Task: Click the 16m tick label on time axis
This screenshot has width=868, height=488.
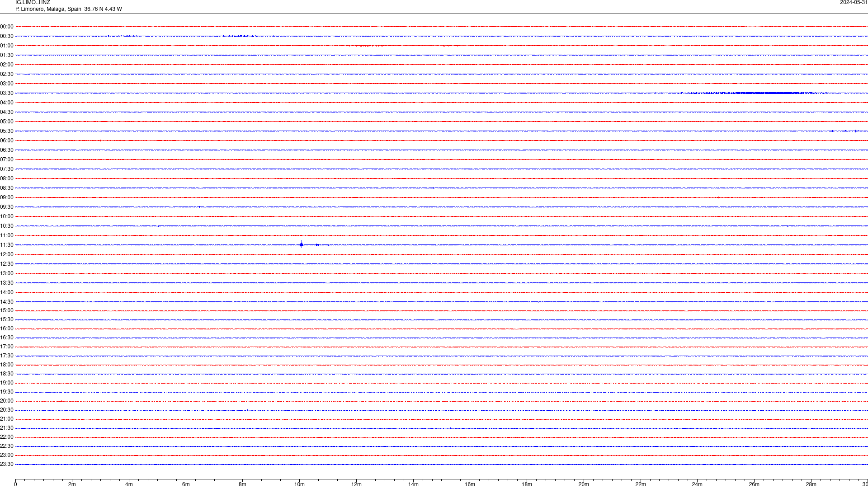Action: click(x=470, y=484)
